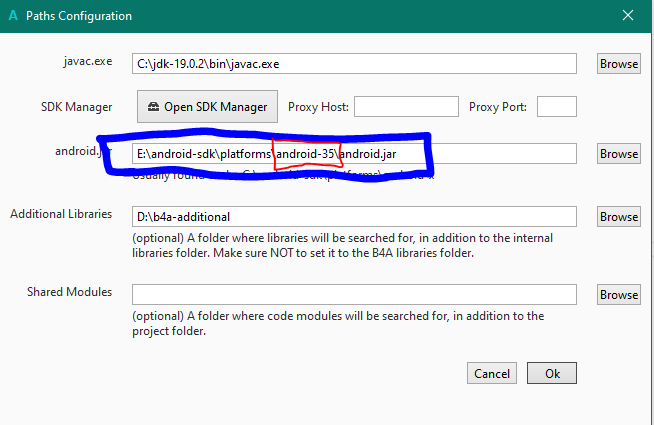Browse for the javac.exe file
Image resolution: width=654 pixels, height=425 pixels.
pos(618,64)
